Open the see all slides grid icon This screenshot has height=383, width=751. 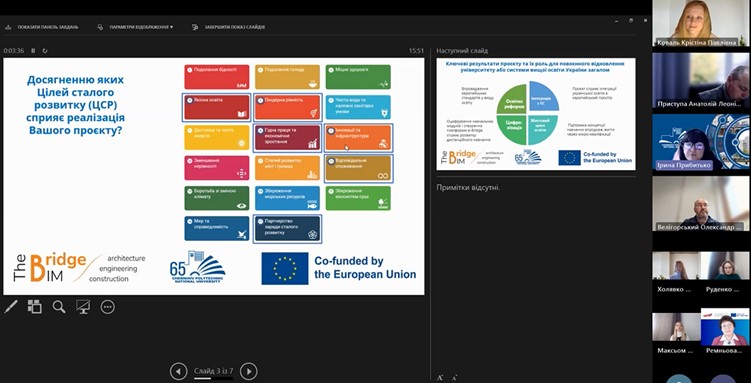(34, 306)
